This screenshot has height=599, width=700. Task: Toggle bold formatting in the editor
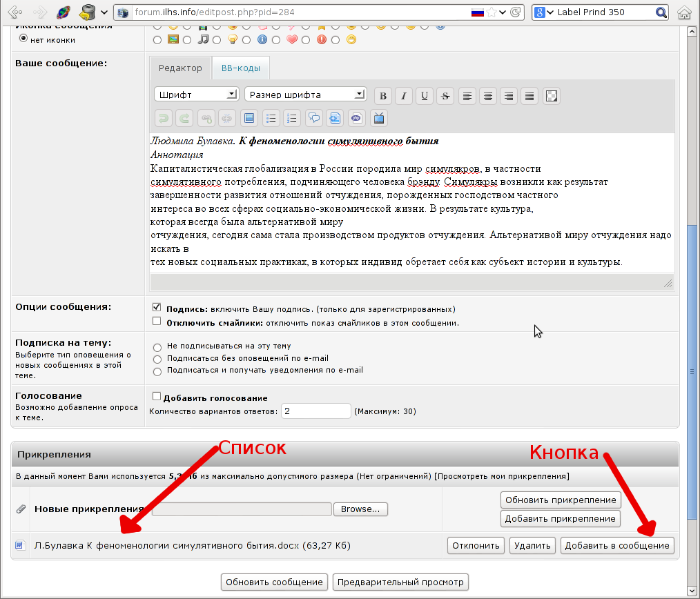(383, 96)
